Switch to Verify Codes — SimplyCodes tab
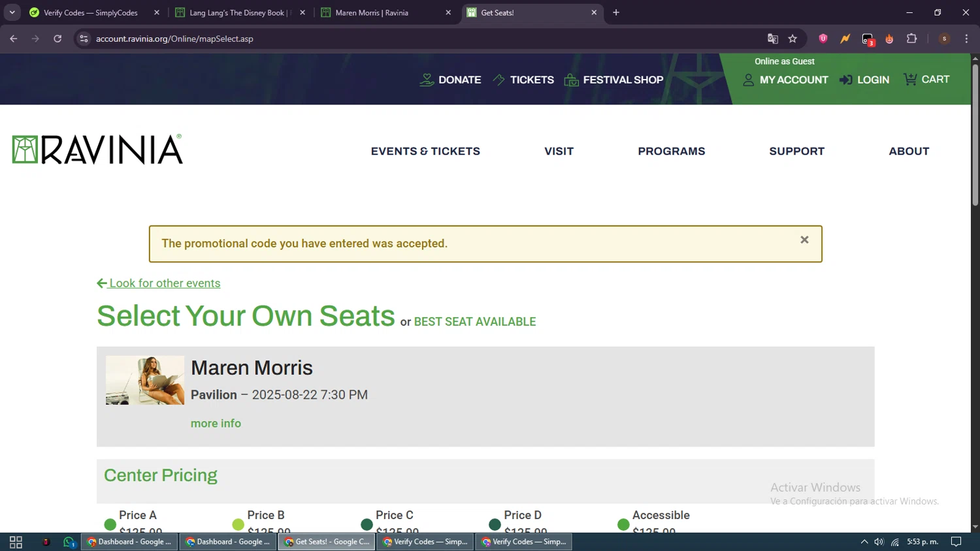Image resolution: width=980 pixels, height=551 pixels. [x=91, y=12]
